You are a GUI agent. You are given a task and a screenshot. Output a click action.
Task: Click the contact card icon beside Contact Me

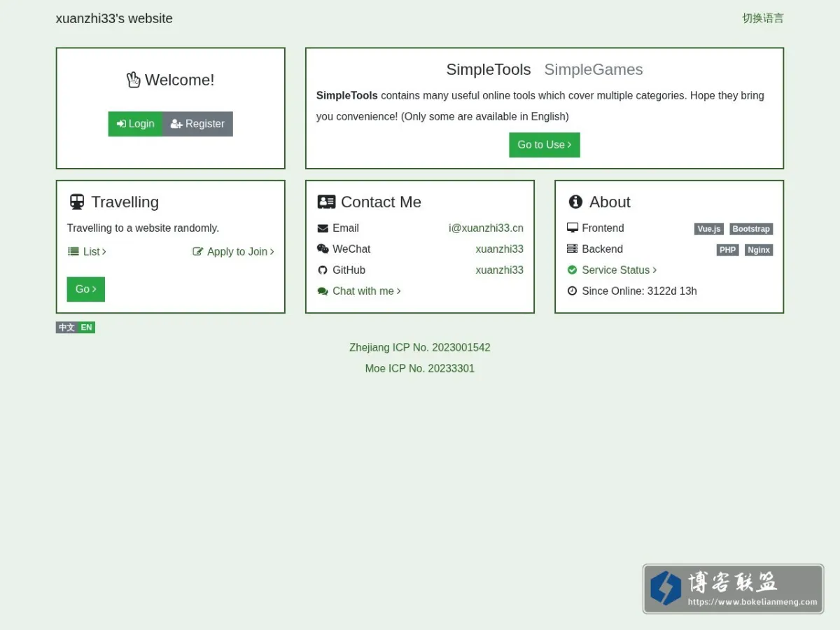[326, 202]
